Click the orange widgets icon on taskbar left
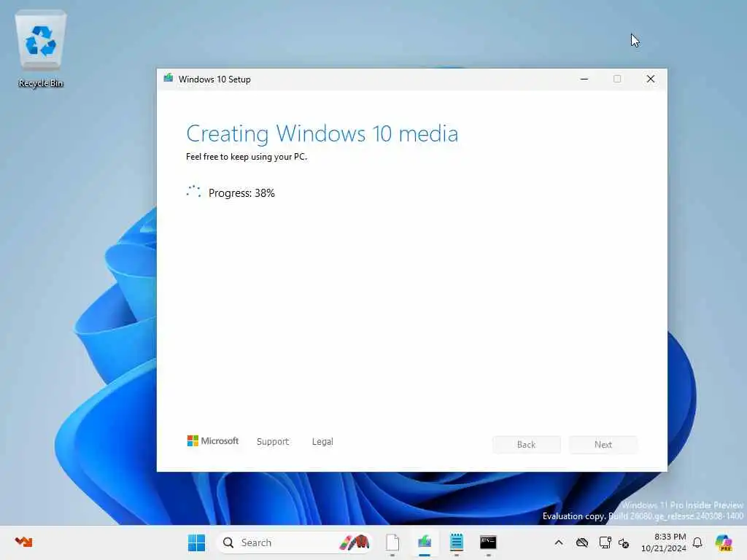 point(23,542)
